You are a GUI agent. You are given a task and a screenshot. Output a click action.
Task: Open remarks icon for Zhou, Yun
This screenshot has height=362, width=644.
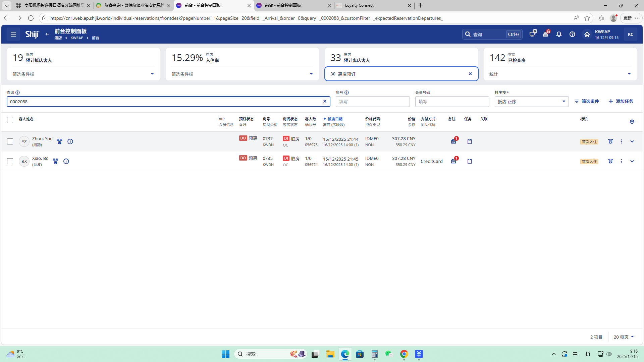pyautogui.click(x=453, y=141)
